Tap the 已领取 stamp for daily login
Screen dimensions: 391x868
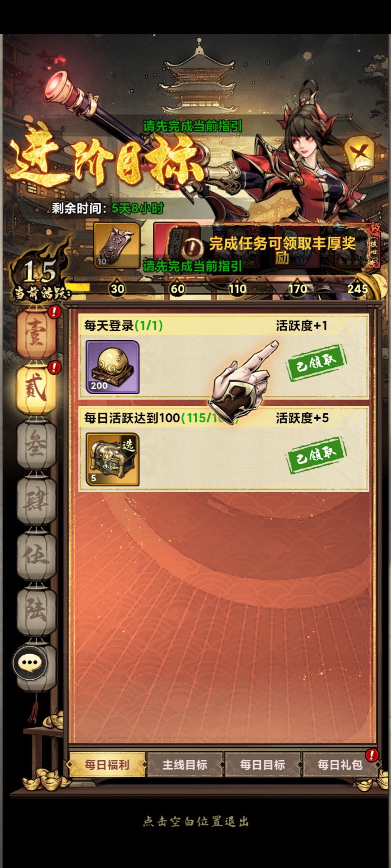[316, 362]
